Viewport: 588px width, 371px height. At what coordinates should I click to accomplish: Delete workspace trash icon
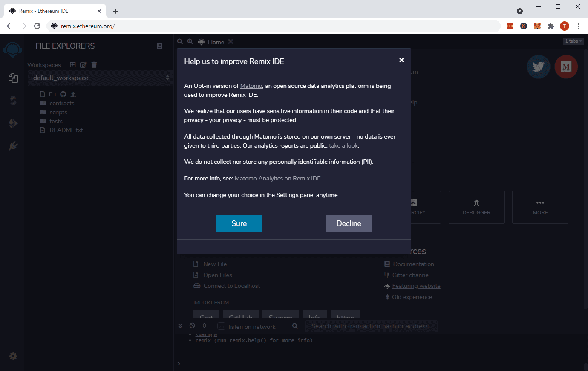94,65
